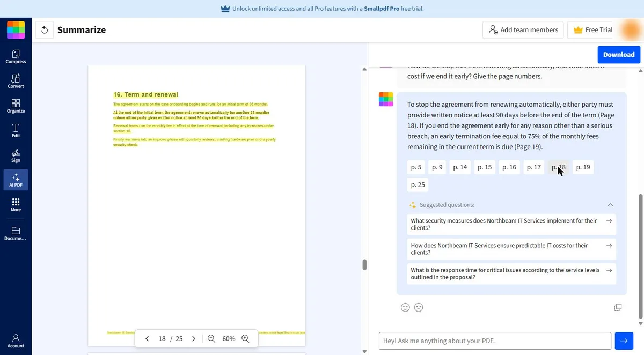This screenshot has height=355, width=644.
Task: Click the 60% zoom level value
Action: pos(229,339)
